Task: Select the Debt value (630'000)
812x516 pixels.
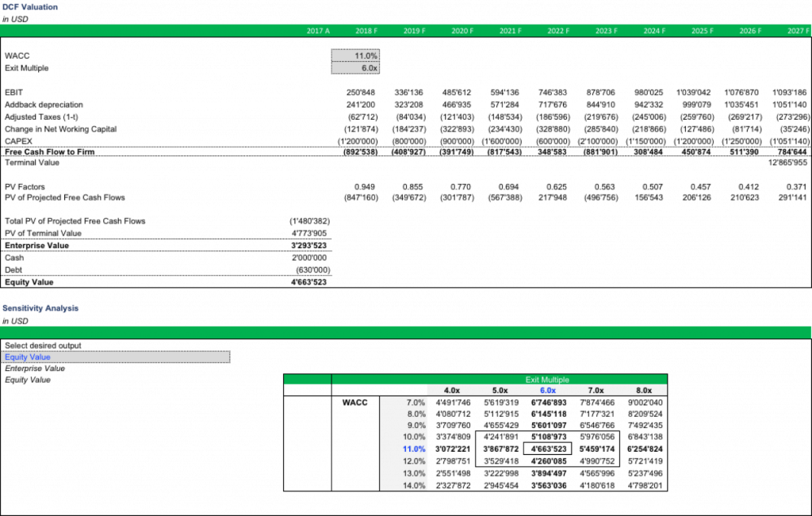Action: point(312,270)
